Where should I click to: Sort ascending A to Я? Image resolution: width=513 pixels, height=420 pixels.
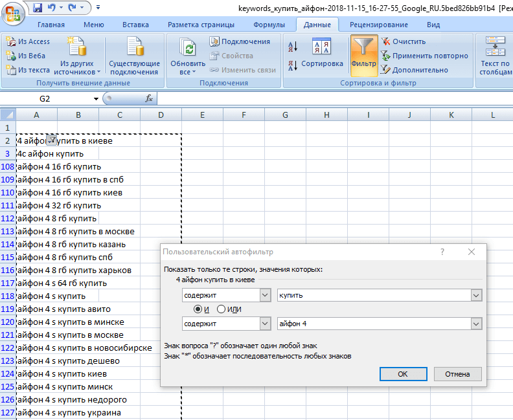[x=292, y=47]
